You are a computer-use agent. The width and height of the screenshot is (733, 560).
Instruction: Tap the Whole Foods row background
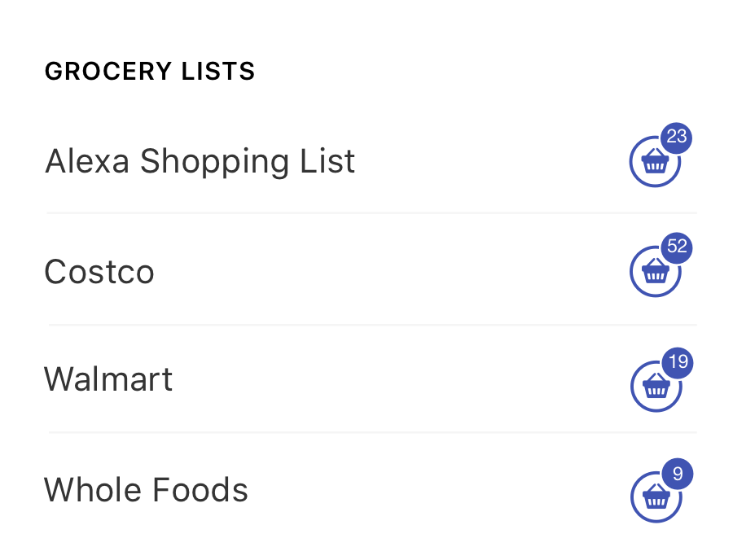[366, 490]
